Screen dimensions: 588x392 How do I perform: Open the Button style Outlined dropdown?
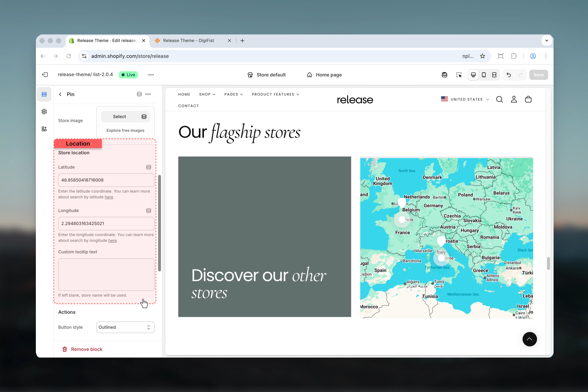[x=125, y=327]
